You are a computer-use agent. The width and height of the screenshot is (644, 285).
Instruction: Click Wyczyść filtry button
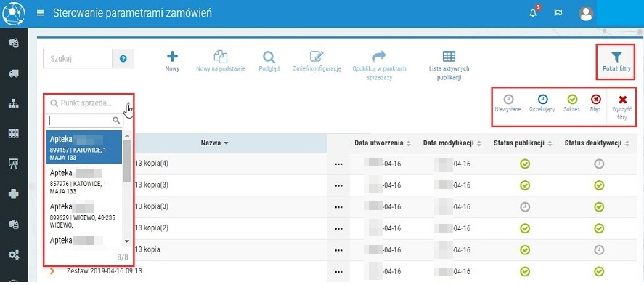coord(622,107)
